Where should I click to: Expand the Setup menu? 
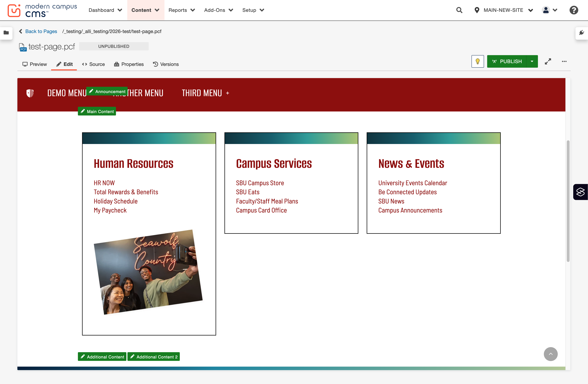coord(253,10)
